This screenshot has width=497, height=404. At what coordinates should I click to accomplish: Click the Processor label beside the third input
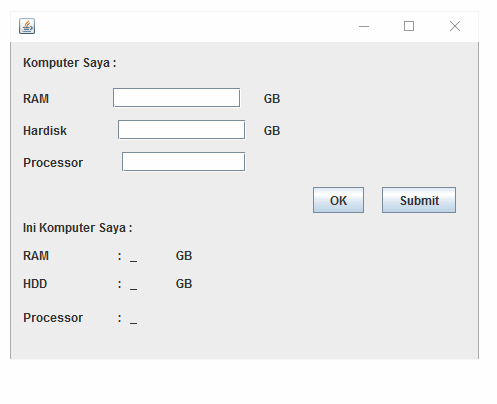53,163
